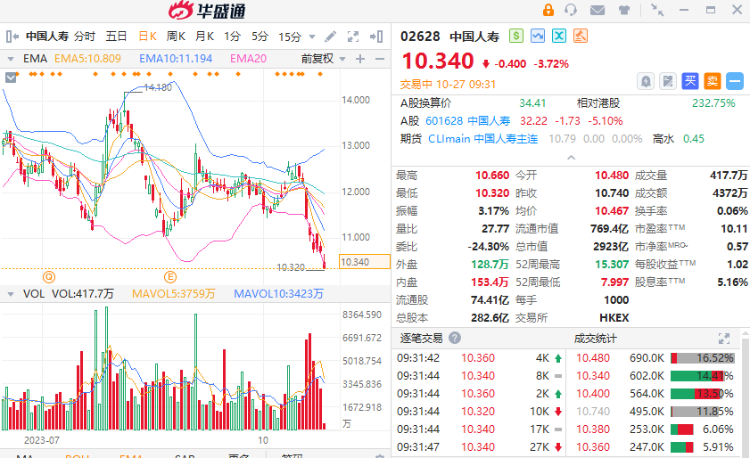Click the blue 买 buy button
This screenshot has height=458, width=750.
click(x=690, y=81)
